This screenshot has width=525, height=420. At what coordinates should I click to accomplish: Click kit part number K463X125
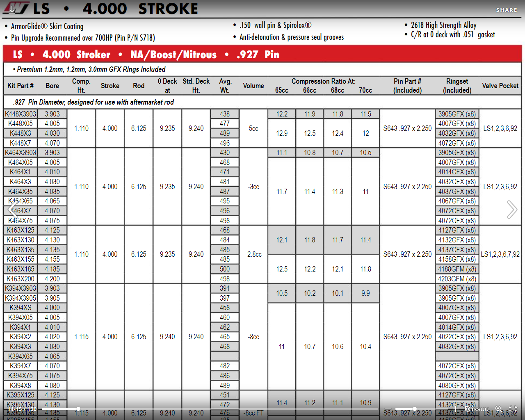point(21,230)
